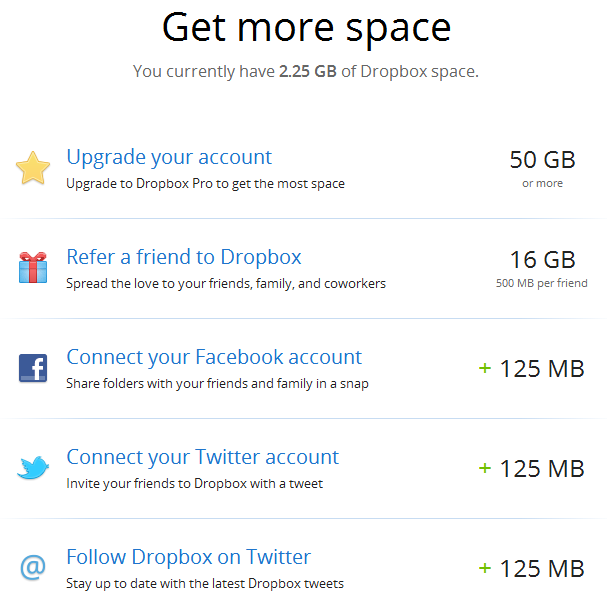The image size is (607, 594).
Task: Select Connect your Facebook account link
Action: 214,357
